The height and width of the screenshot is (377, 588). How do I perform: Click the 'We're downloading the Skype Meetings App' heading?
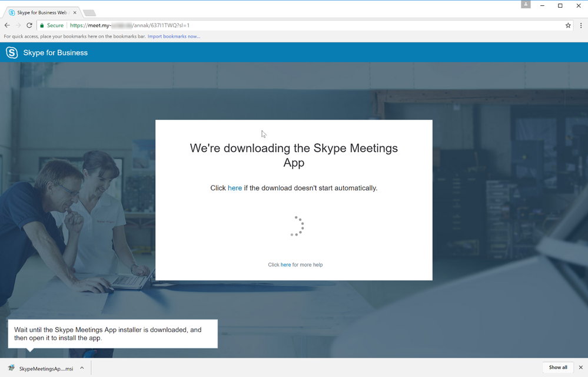tap(294, 156)
